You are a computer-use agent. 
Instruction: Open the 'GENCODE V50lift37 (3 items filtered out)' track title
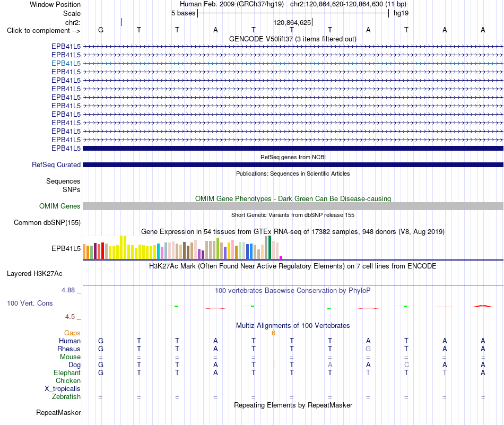tap(293, 39)
